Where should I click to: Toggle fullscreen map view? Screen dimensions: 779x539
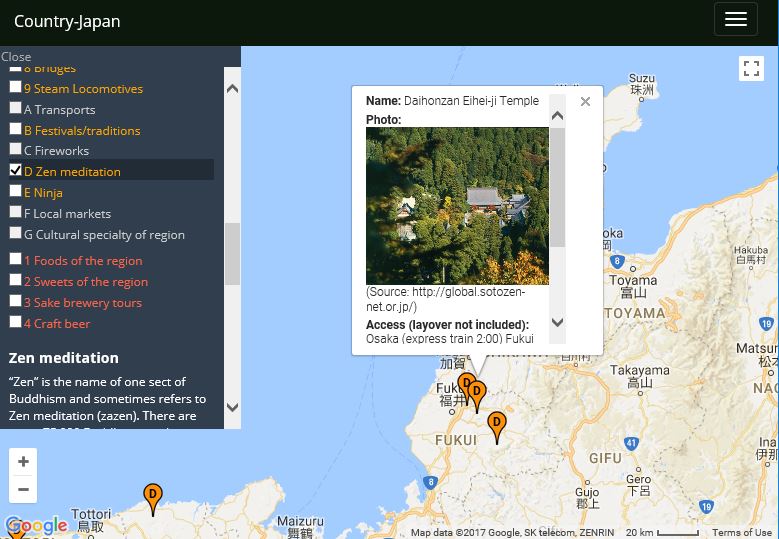(751, 68)
